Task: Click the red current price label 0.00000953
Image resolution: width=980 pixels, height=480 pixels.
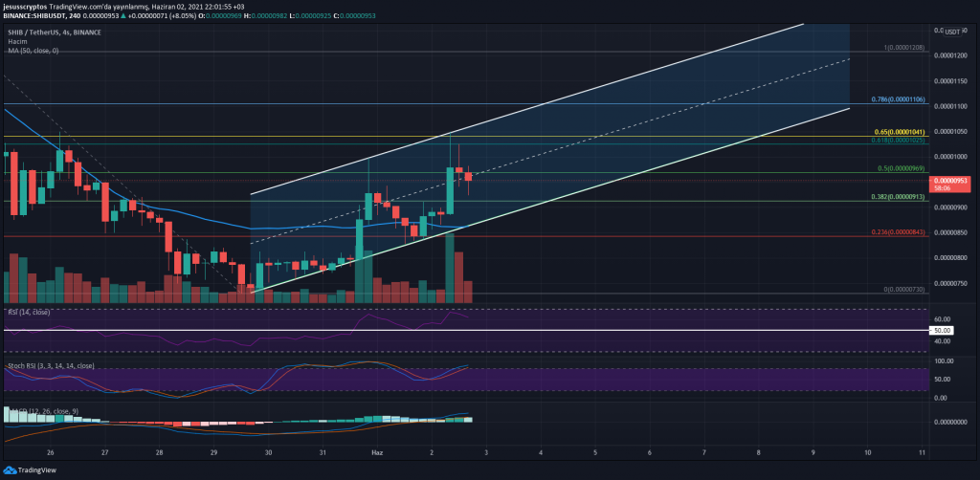Action: click(x=951, y=179)
